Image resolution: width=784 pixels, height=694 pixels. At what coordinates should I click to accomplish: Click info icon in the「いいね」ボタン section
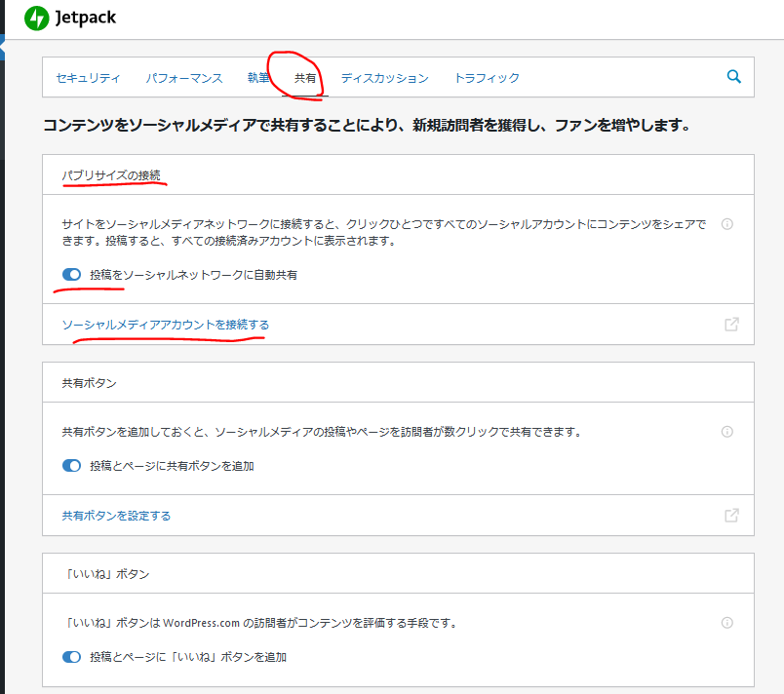point(726,623)
